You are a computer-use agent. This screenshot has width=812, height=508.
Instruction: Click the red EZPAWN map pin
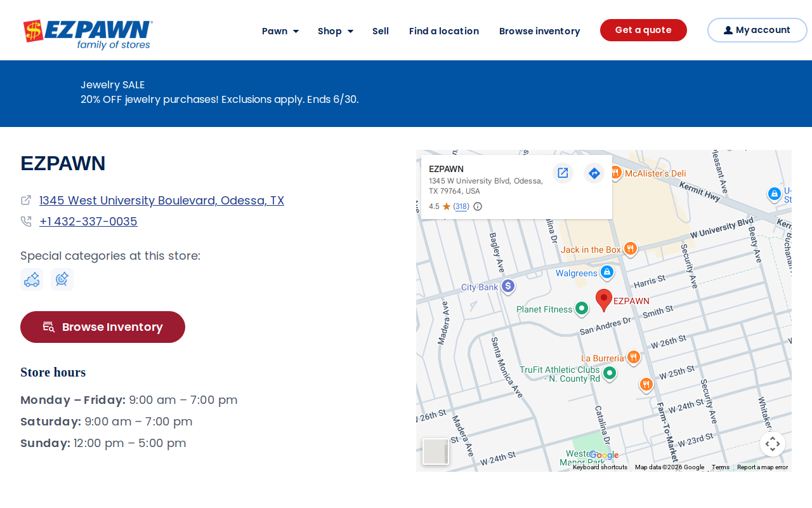[604, 300]
